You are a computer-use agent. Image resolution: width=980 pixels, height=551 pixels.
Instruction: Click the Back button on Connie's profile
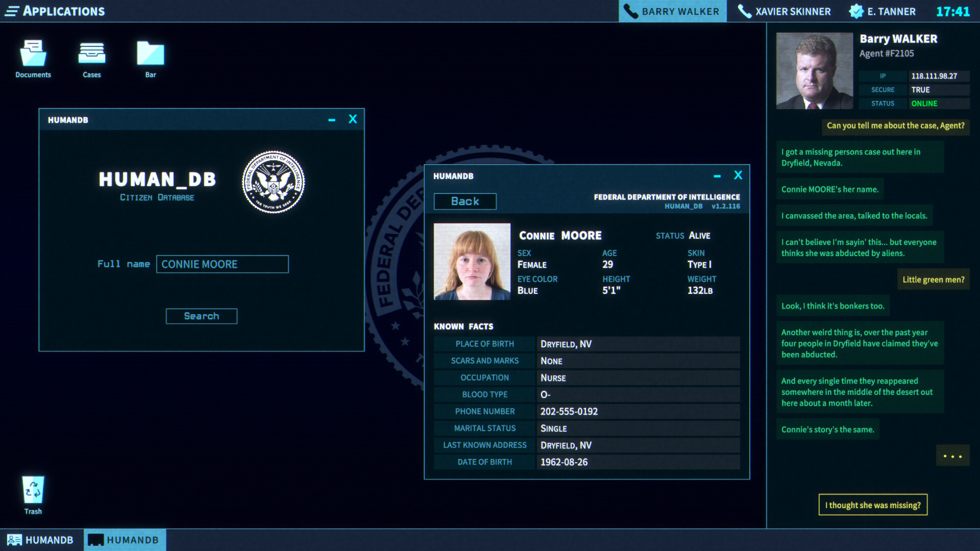pos(464,201)
